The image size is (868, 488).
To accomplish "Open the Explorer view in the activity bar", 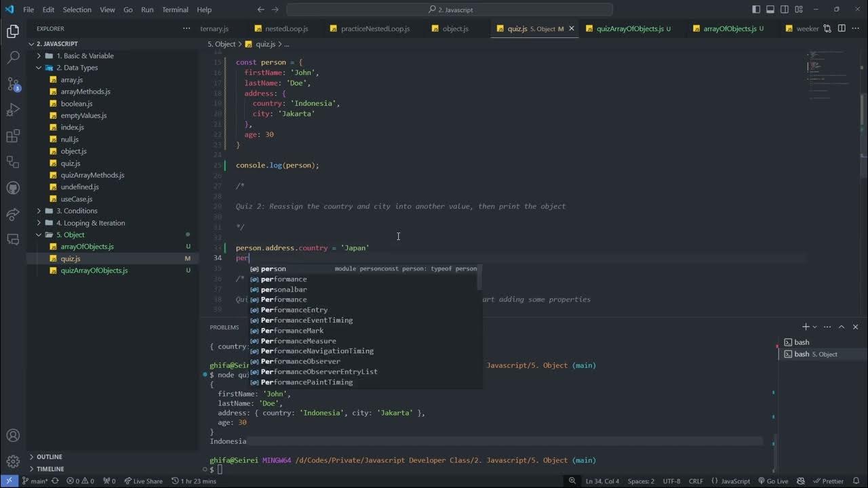I will tap(13, 31).
